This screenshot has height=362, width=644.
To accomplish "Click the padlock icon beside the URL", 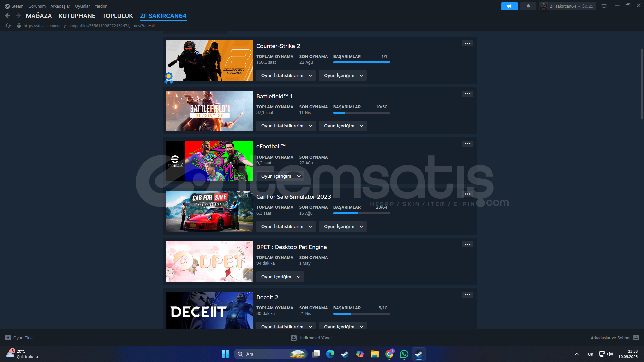I will [x=19, y=26].
